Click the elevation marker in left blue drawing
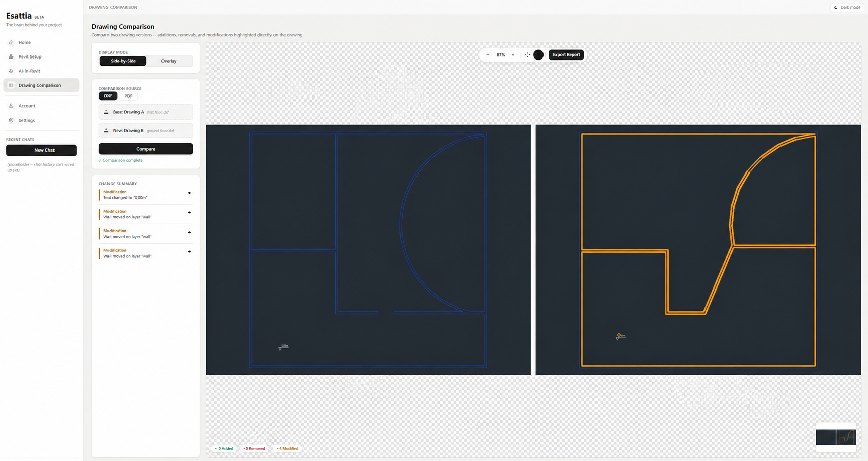This screenshot has width=868, height=461. (283, 347)
